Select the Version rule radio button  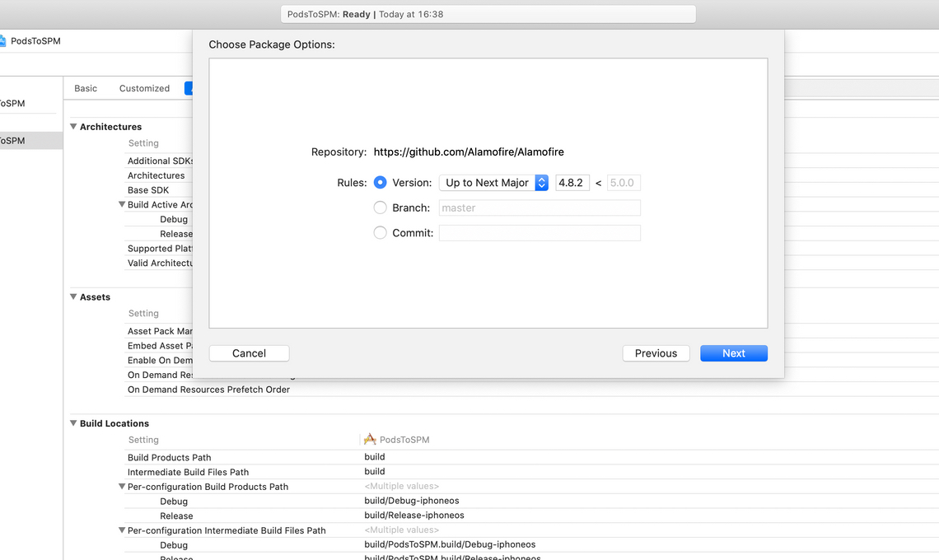381,183
